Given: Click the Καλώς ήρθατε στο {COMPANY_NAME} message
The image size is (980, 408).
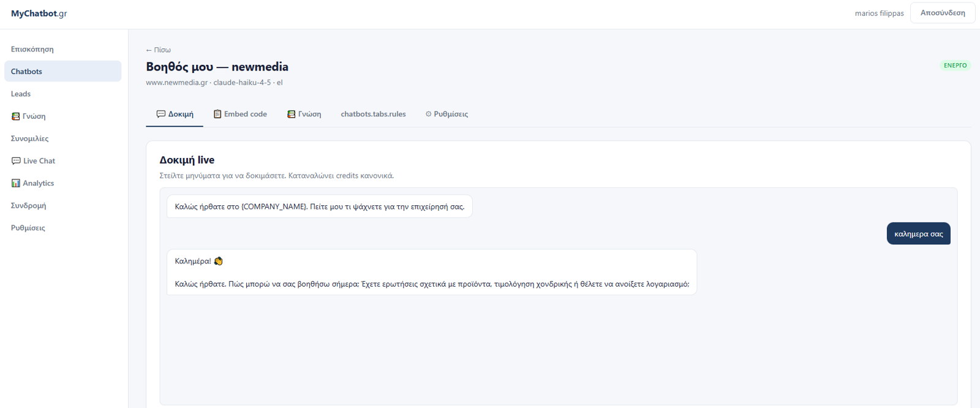Looking at the screenshot, I should click(319, 206).
